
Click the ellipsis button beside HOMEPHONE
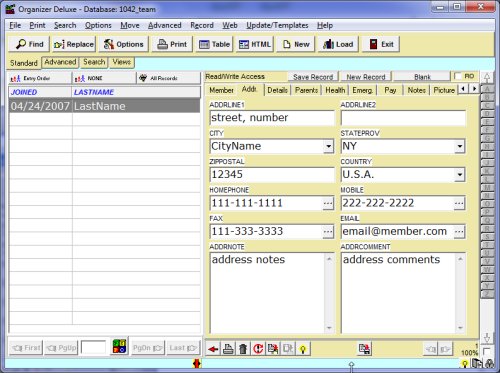pyautogui.click(x=328, y=203)
